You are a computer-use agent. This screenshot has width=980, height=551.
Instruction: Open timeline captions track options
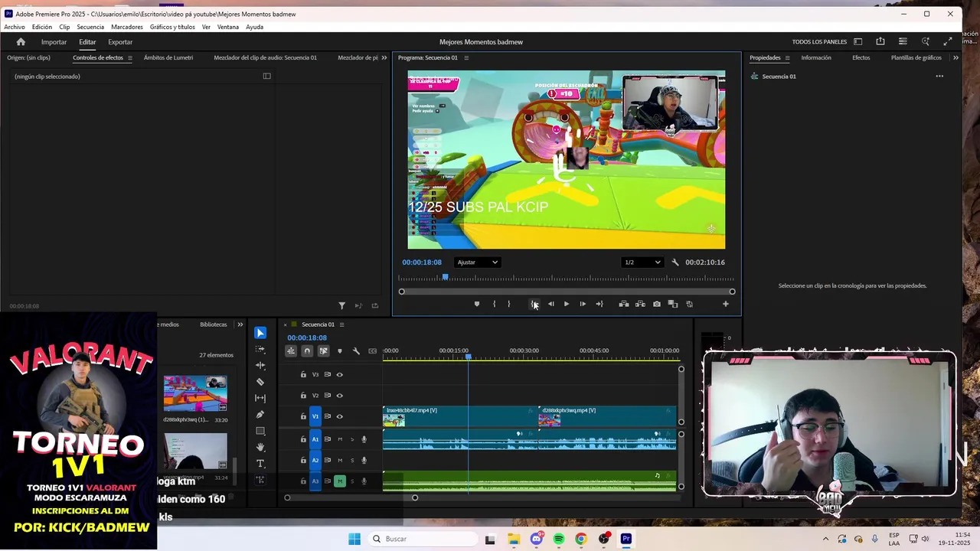coord(373,351)
